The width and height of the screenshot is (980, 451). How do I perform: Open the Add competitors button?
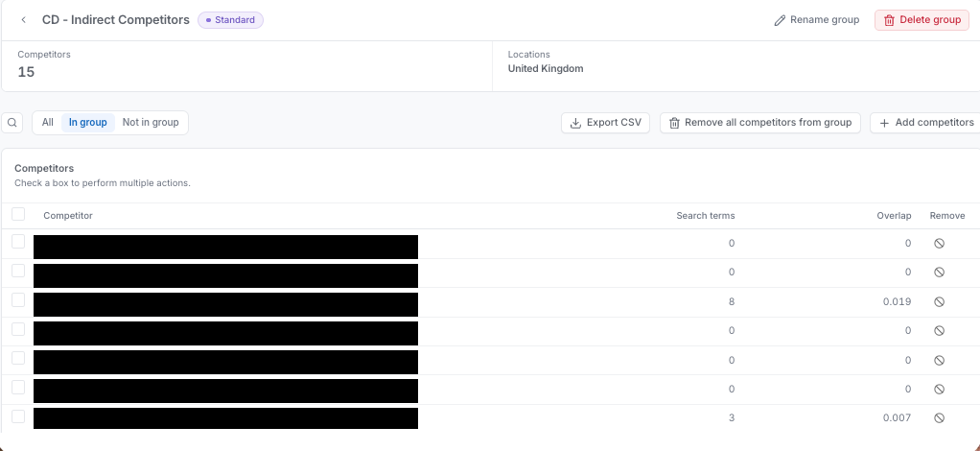point(926,123)
